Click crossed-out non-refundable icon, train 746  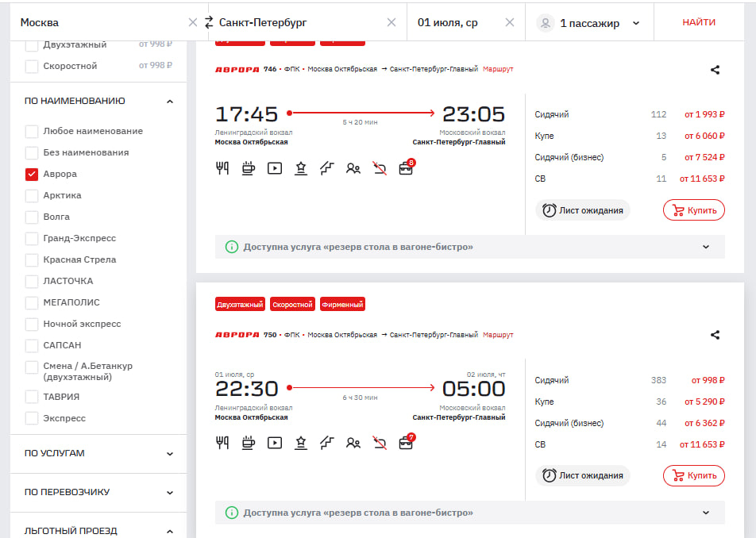[x=380, y=168]
